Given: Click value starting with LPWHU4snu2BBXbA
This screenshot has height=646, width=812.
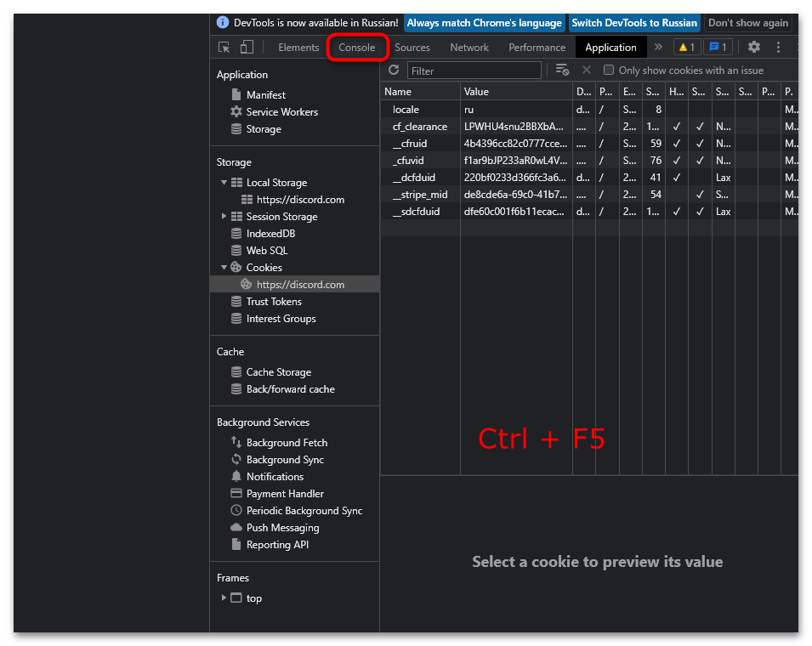Looking at the screenshot, I should [x=516, y=127].
